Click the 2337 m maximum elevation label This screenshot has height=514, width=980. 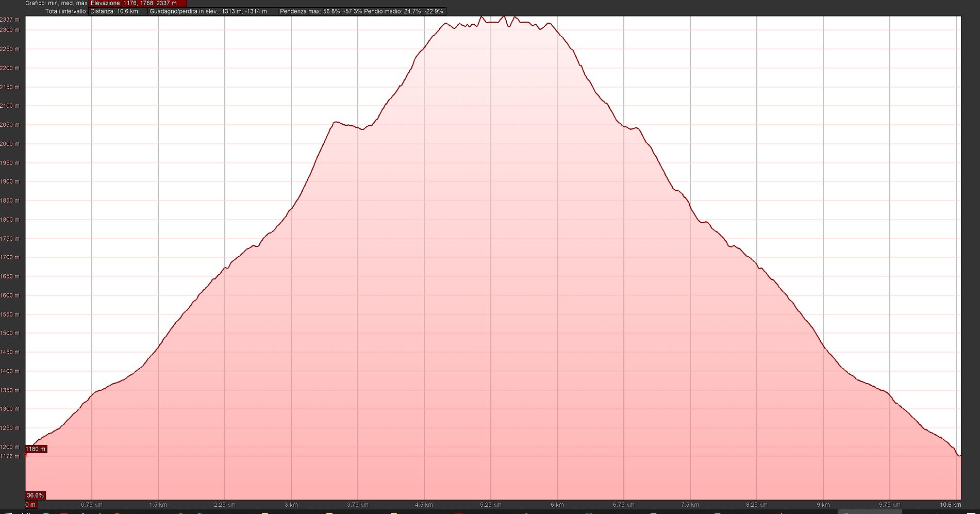click(x=10, y=20)
